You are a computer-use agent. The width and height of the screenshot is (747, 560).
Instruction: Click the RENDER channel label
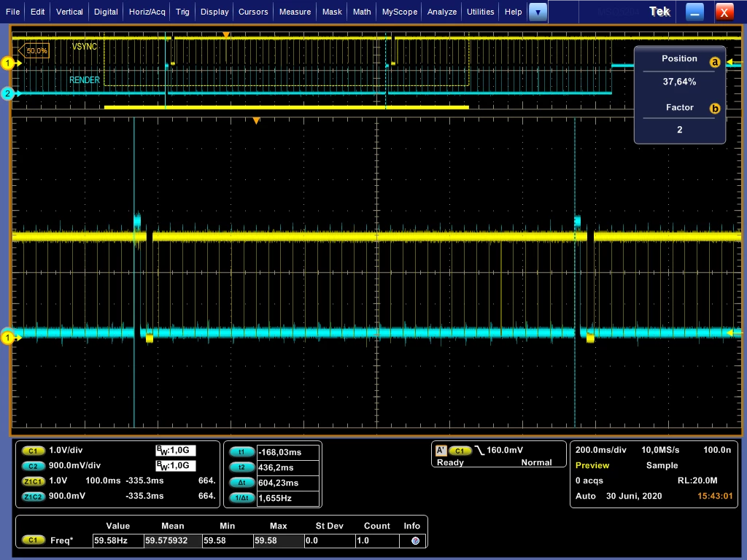point(85,80)
